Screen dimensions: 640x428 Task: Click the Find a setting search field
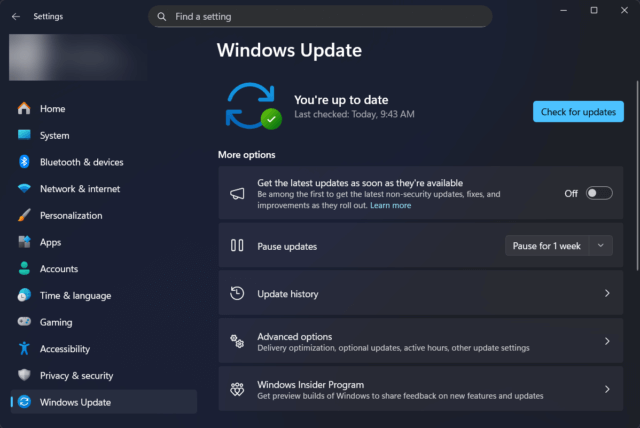(x=320, y=16)
